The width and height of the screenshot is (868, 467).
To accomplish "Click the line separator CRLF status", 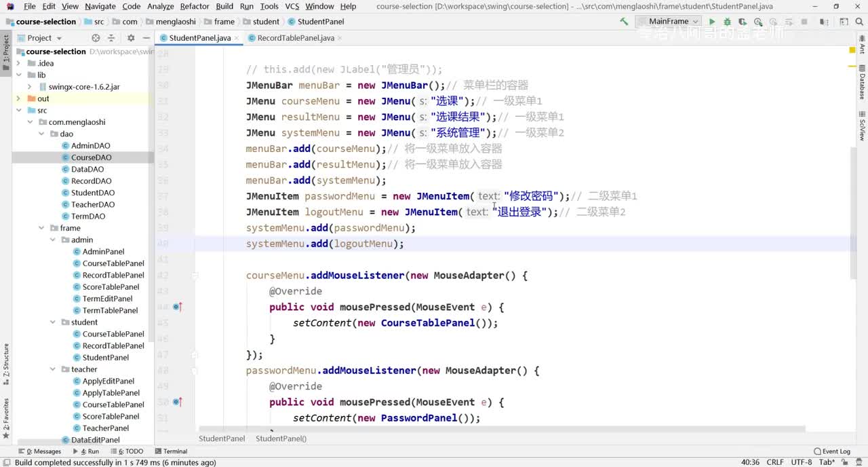I will click(x=775, y=462).
